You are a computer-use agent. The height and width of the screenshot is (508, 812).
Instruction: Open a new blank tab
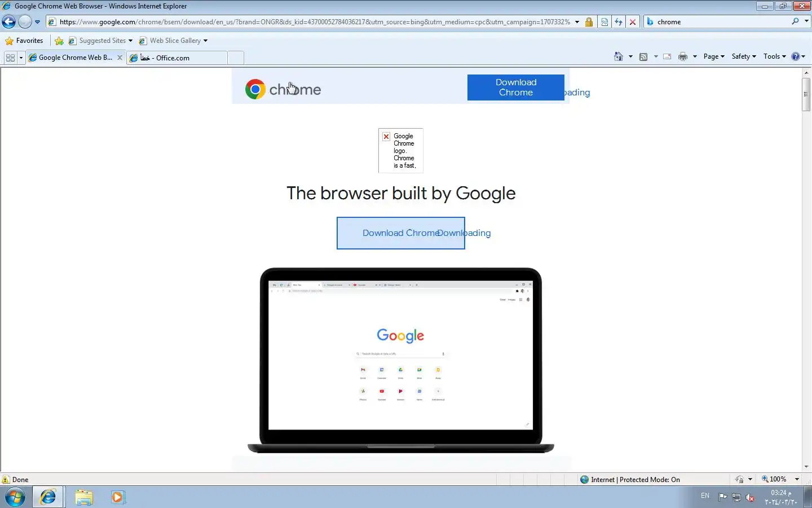236,58
